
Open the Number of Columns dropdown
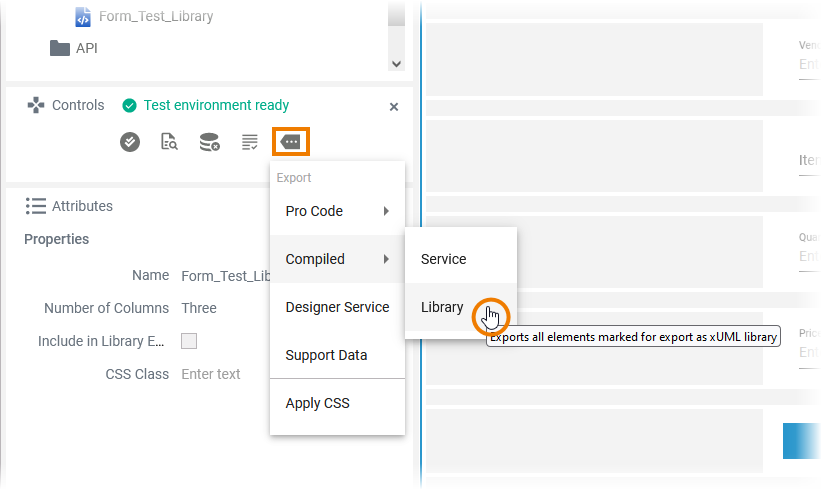pos(220,308)
